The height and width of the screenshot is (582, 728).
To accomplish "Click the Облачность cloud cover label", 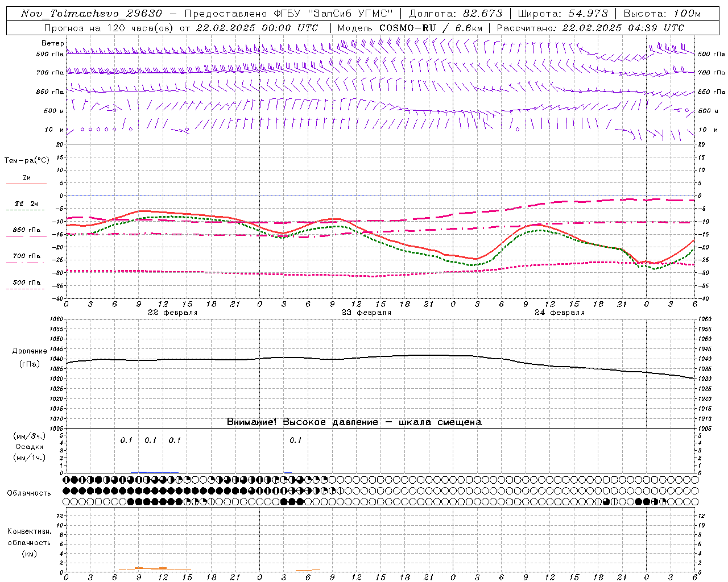I will [29, 493].
